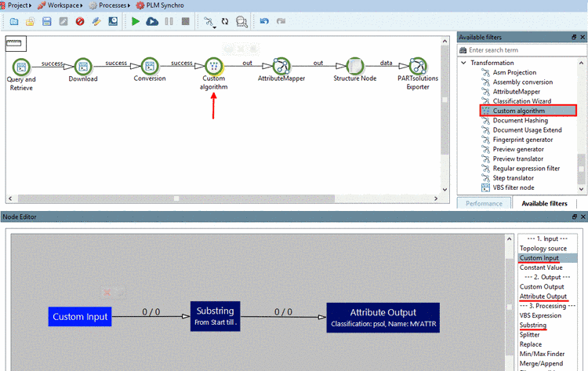
Task: Collapse the Transformation tree group
Action: click(463, 63)
